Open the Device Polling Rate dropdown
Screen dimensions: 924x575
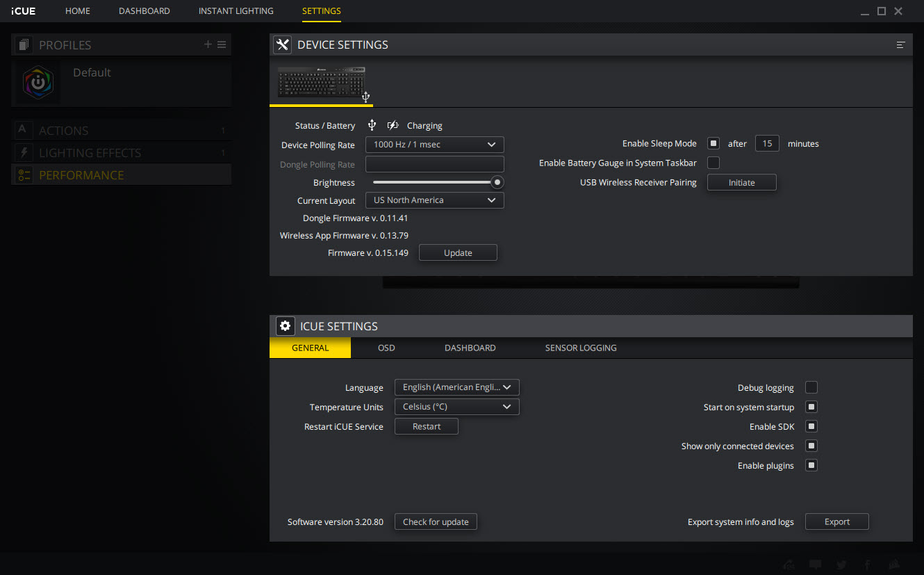click(435, 145)
